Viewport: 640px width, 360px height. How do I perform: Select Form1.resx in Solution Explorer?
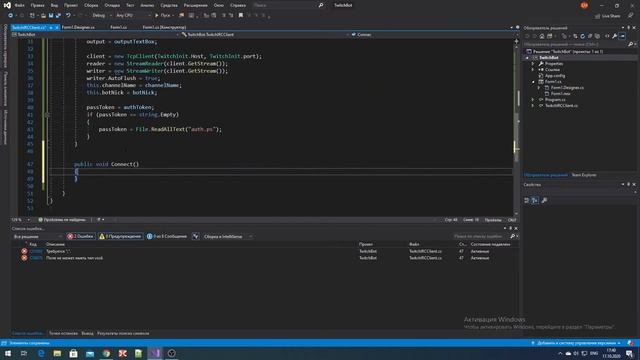tap(560, 94)
